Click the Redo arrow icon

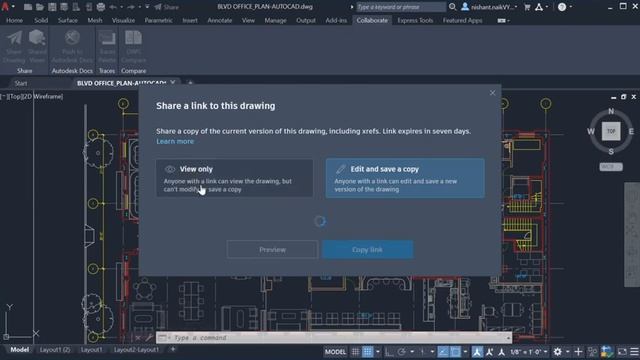click(x=131, y=7)
